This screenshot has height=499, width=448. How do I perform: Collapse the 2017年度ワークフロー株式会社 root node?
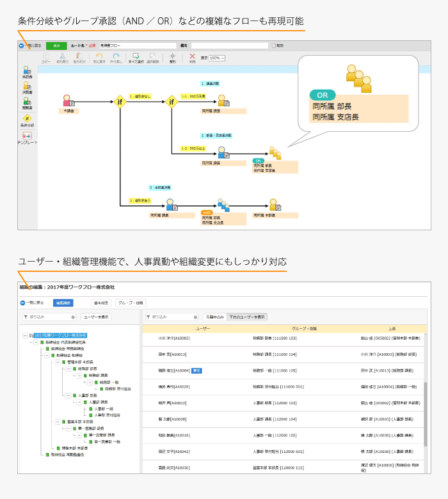(x=26, y=335)
